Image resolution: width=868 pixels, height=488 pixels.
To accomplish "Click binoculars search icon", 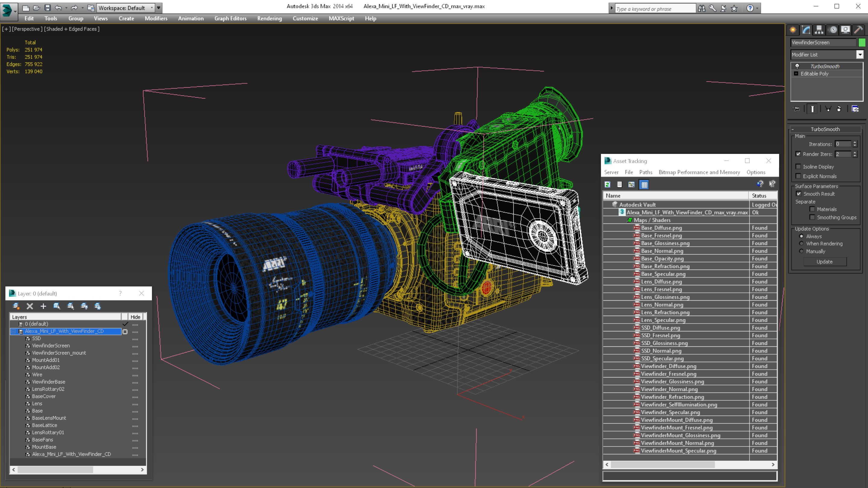I will click(702, 8).
